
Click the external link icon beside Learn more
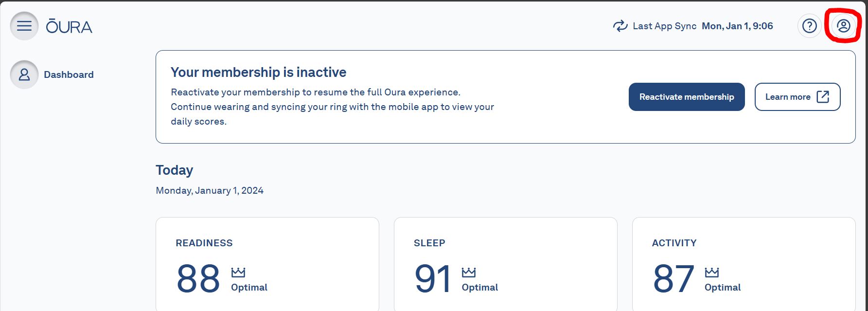tap(823, 97)
